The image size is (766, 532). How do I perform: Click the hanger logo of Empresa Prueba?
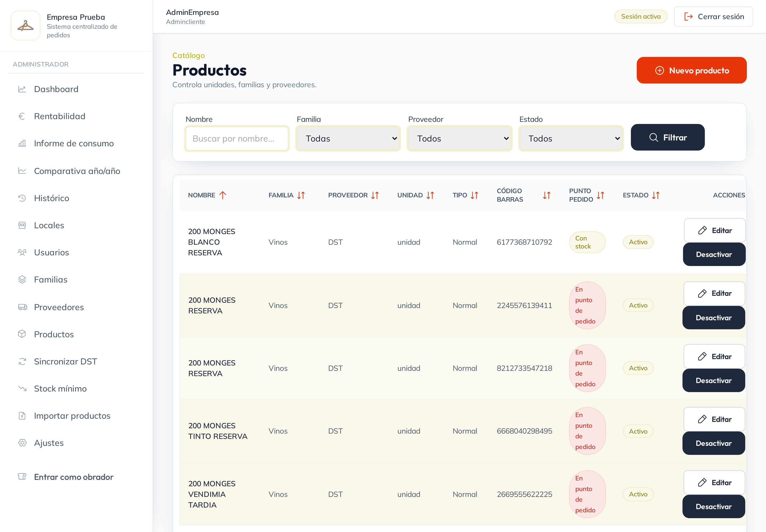coord(26,26)
